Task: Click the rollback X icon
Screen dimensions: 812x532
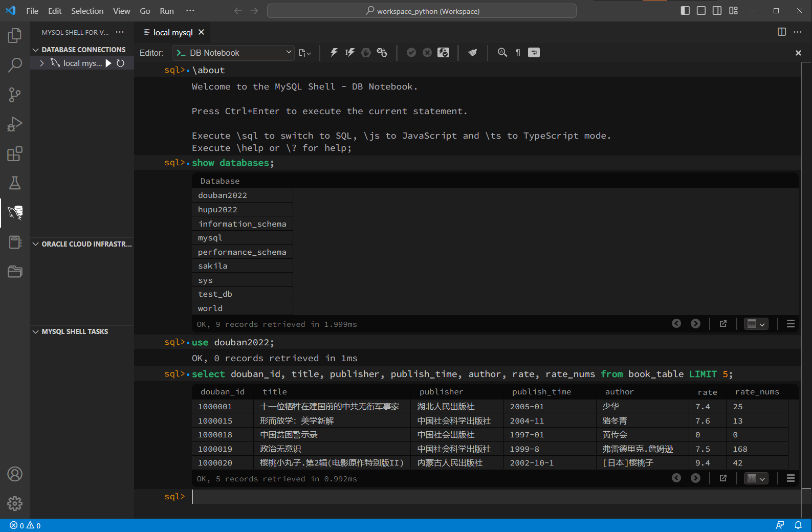Action: point(427,52)
